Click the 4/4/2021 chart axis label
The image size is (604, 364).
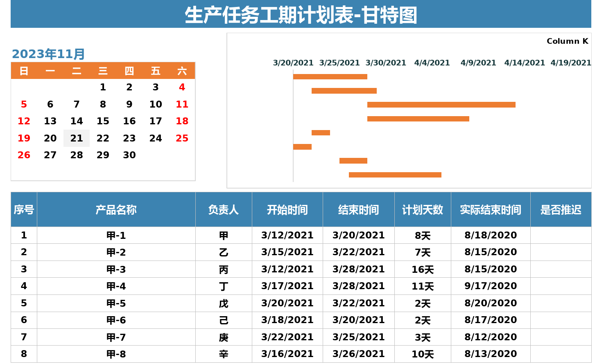pos(432,63)
